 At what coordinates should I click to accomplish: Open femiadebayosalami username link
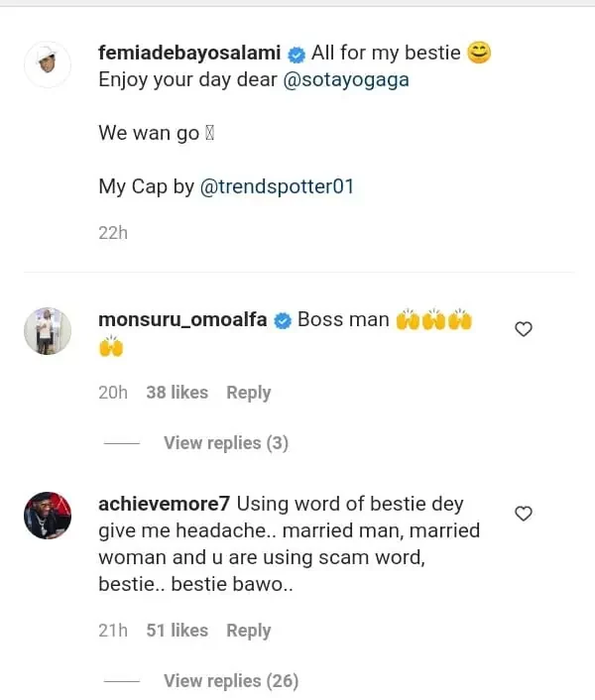(x=189, y=54)
